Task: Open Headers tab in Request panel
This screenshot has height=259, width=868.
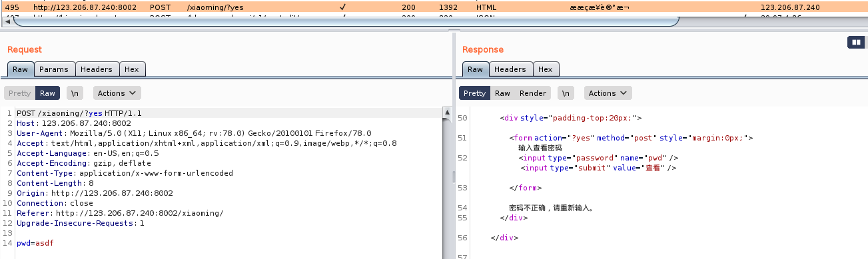Action: pyautogui.click(x=97, y=69)
